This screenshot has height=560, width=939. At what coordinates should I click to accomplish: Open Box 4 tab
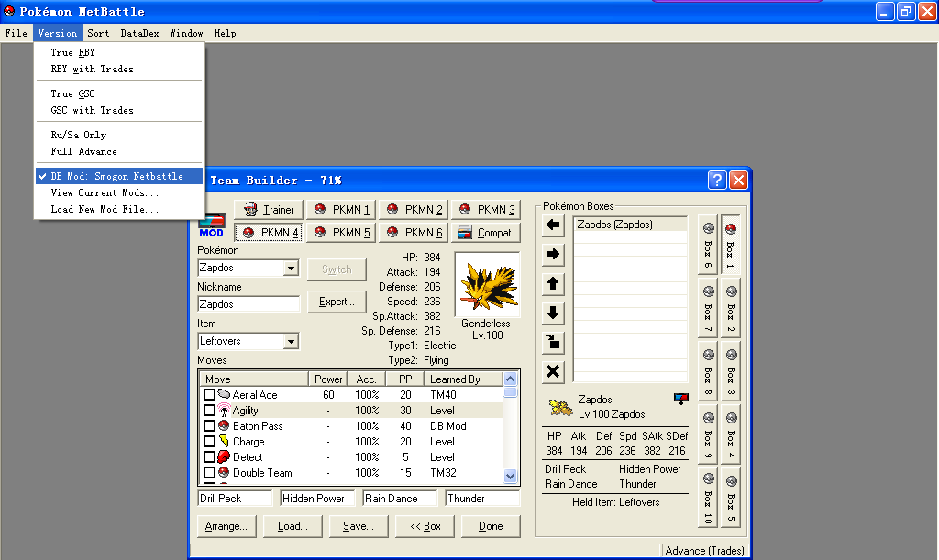tap(731, 435)
